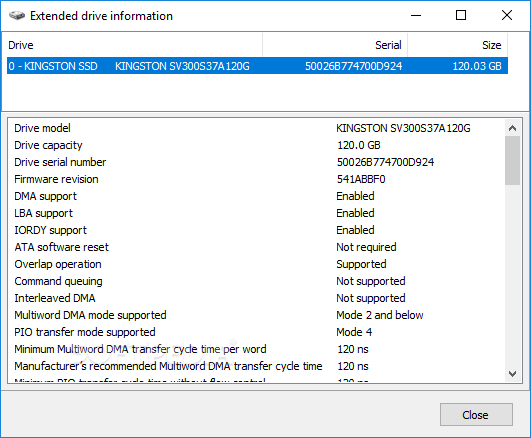Click the 120.0 GB capacity value
This screenshot has width=531, height=438.
pyautogui.click(x=359, y=145)
